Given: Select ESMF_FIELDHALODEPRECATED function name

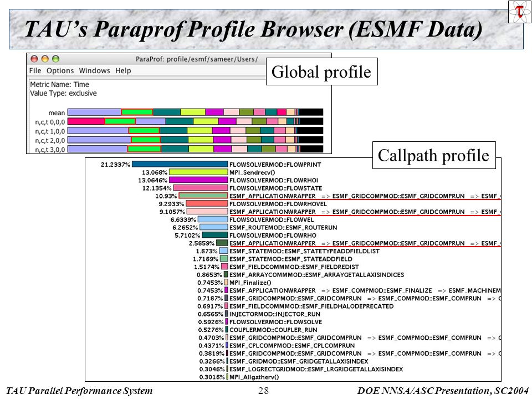Looking at the screenshot, I should coord(311,306).
